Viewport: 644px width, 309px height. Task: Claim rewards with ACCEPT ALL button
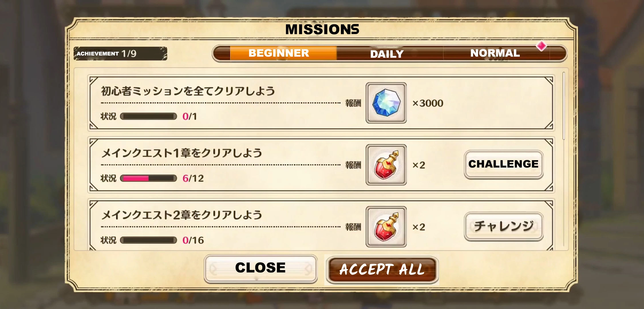pos(382,270)
